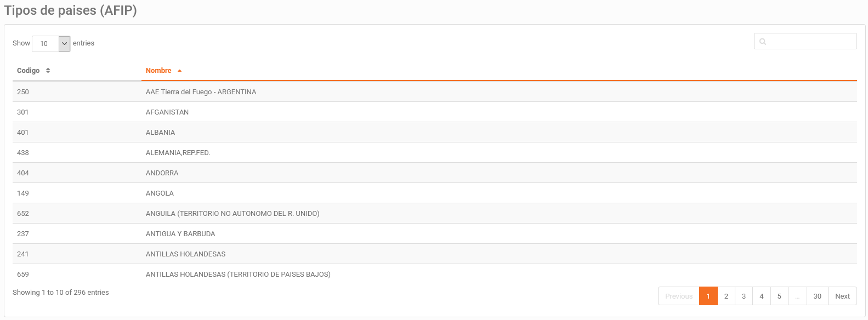Select the ANDORRA table row
The width and height of the screenshot is (868, 320).
(434, 173)
